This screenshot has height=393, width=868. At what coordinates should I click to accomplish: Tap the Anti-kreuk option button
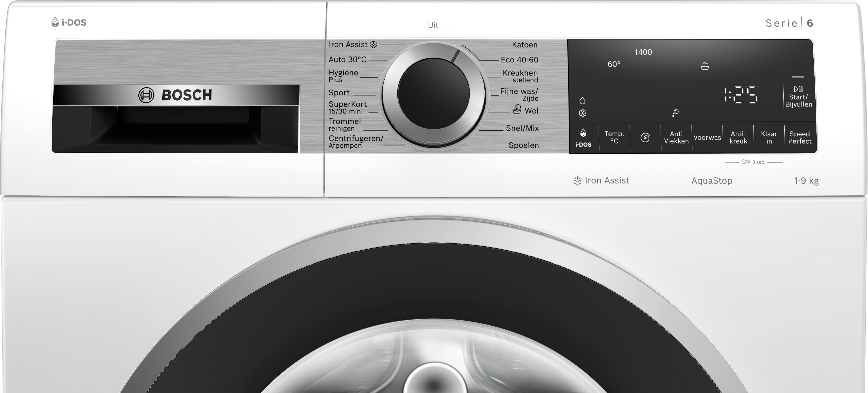[738, 137]
